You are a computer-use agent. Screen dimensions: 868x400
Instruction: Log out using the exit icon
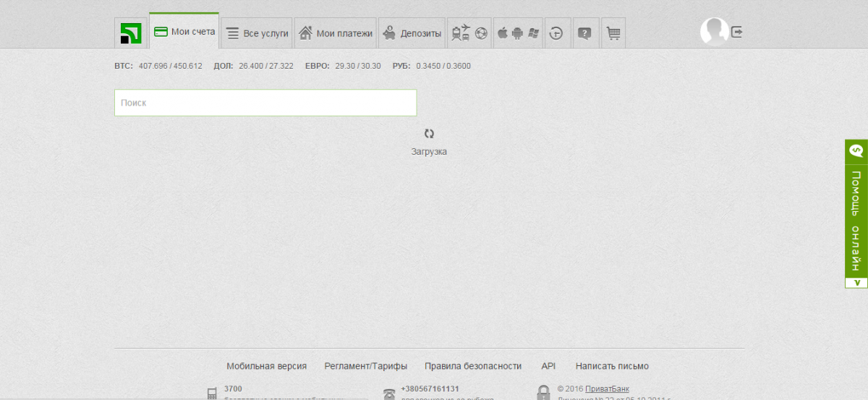click(x=737, y=32)
